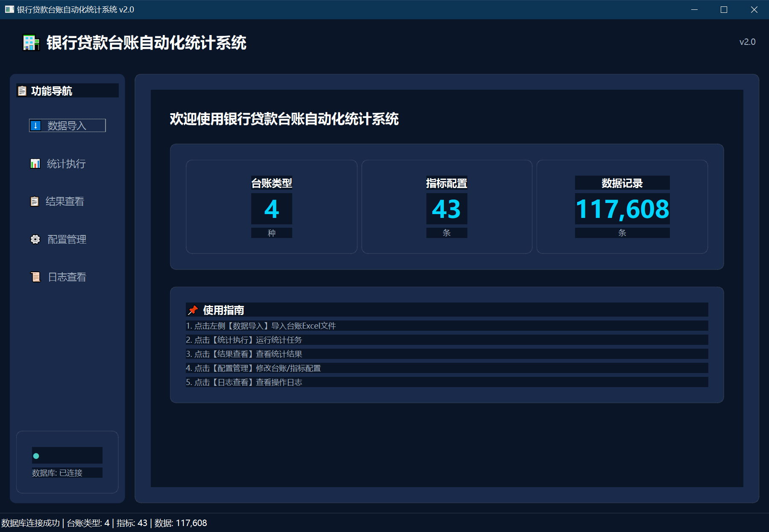Click the v2.0 version label
Screen dimensions: 769x532
coord(747,42)
